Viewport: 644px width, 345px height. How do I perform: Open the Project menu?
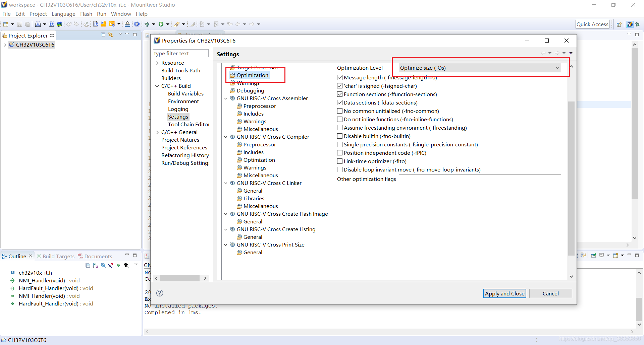click(x=38, y=14)
